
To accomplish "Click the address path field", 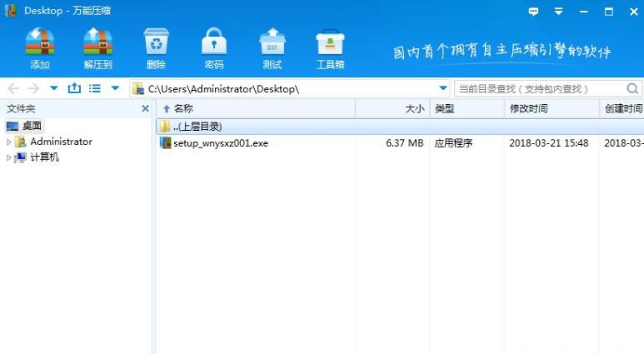I will click(290, 88).
